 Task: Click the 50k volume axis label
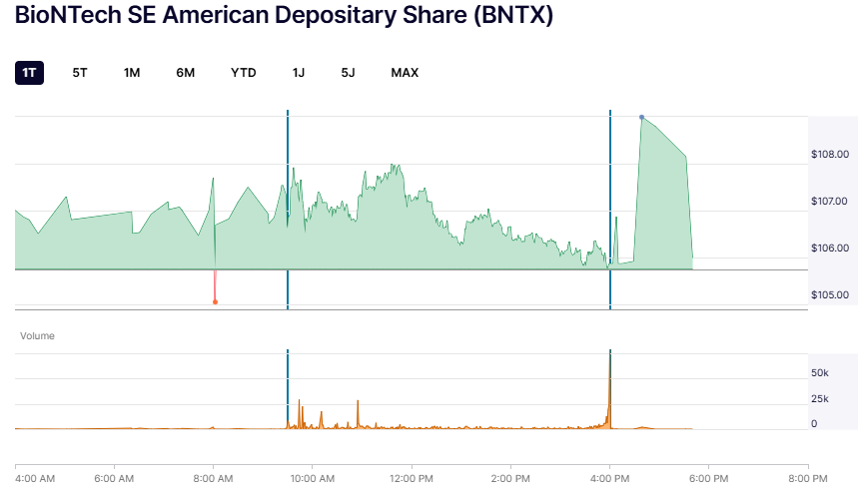[820, 373]
